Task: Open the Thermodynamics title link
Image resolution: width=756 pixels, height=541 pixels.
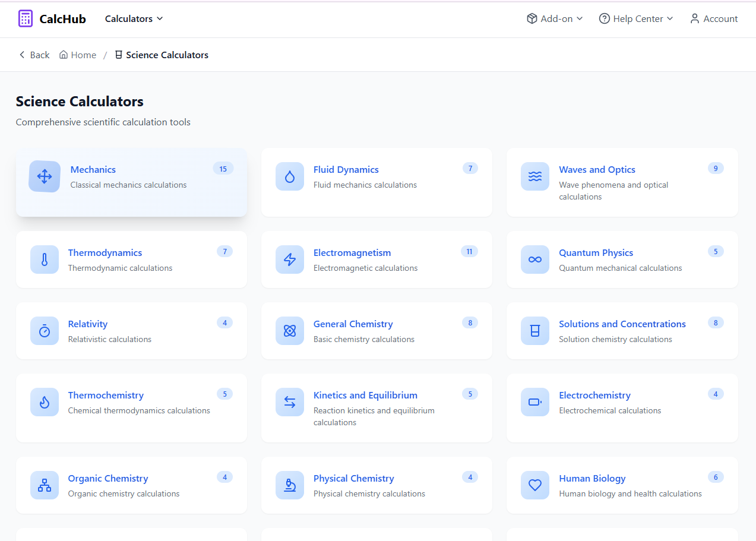Action: tap(105, 252)
